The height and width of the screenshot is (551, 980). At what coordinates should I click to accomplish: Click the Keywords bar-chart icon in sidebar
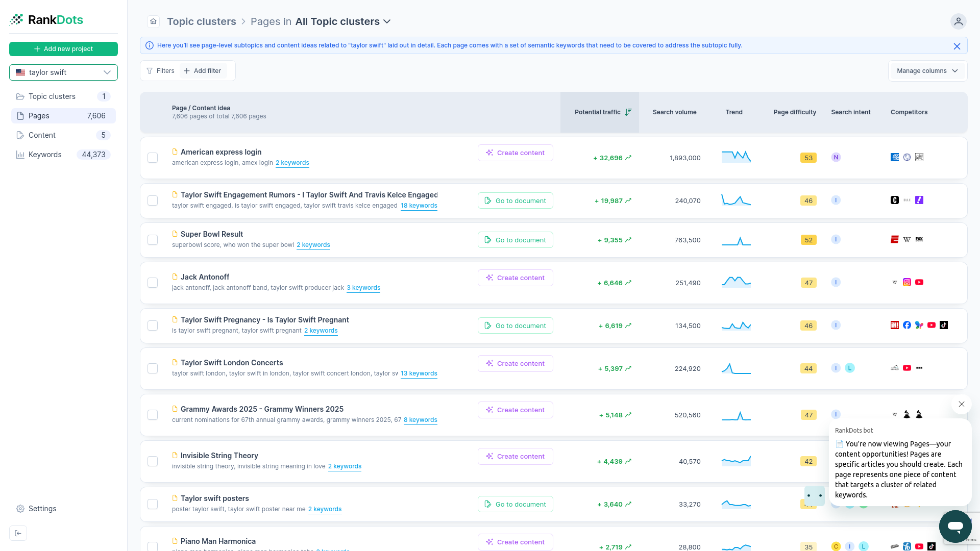20,155
